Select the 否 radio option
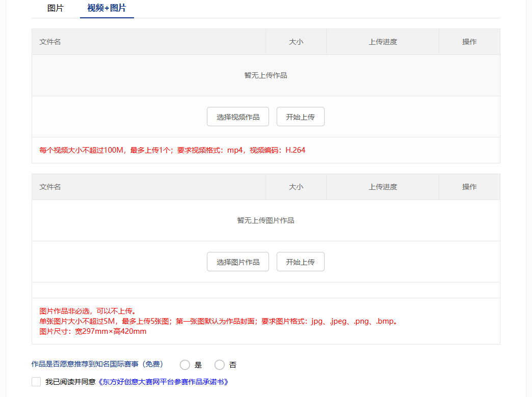 point(220,364)
